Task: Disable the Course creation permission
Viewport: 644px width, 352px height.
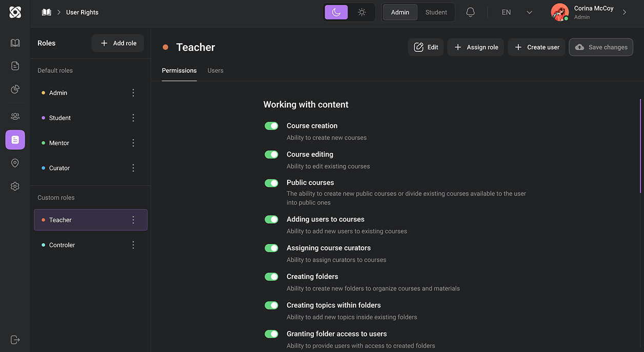Action: [x=271, y=125]
